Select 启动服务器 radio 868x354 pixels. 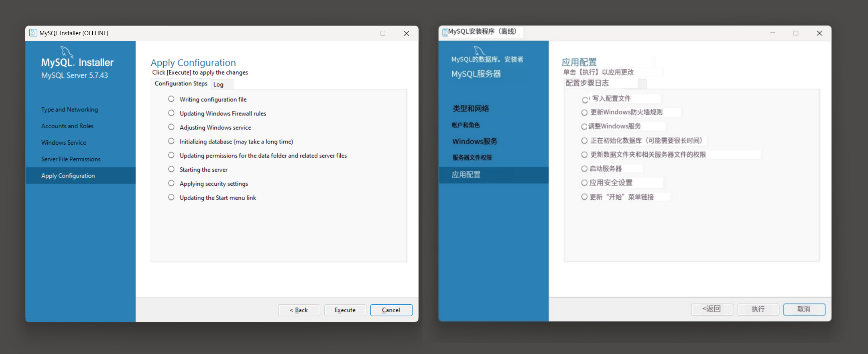(584, 169)
